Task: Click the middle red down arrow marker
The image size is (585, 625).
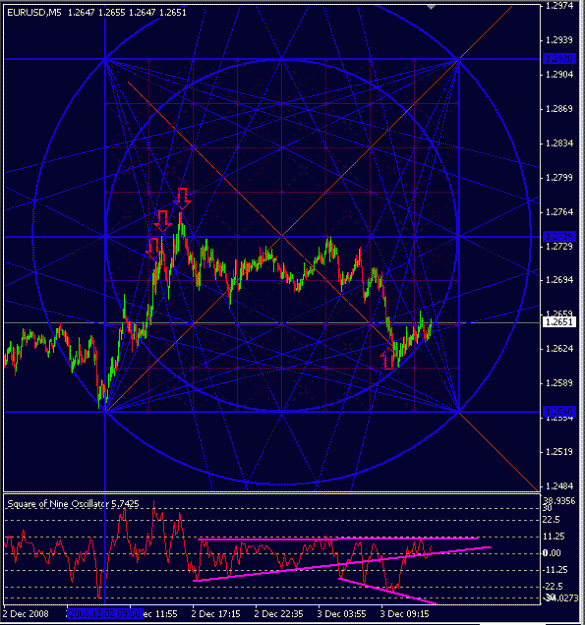Action: pyautogui.click(x=163, y=222)
